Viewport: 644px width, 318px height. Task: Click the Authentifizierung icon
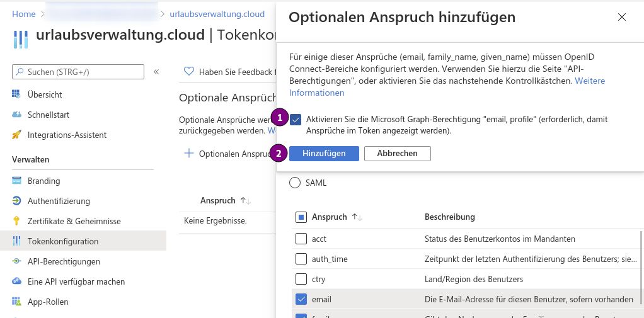point(16,201)
